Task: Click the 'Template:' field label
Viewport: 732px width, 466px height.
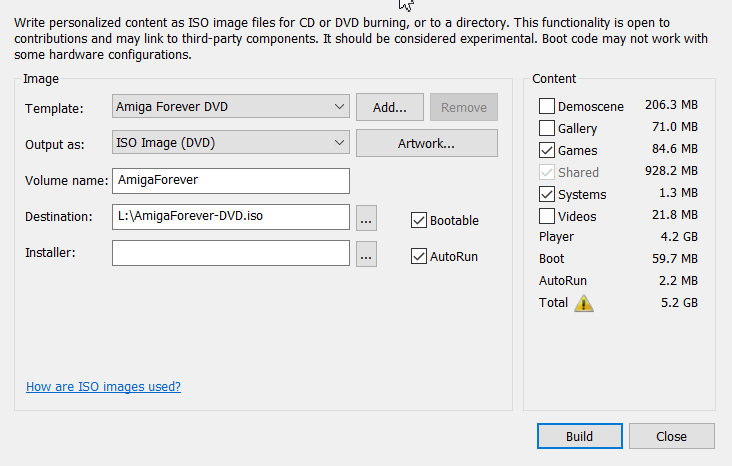Action: point(54,108)
